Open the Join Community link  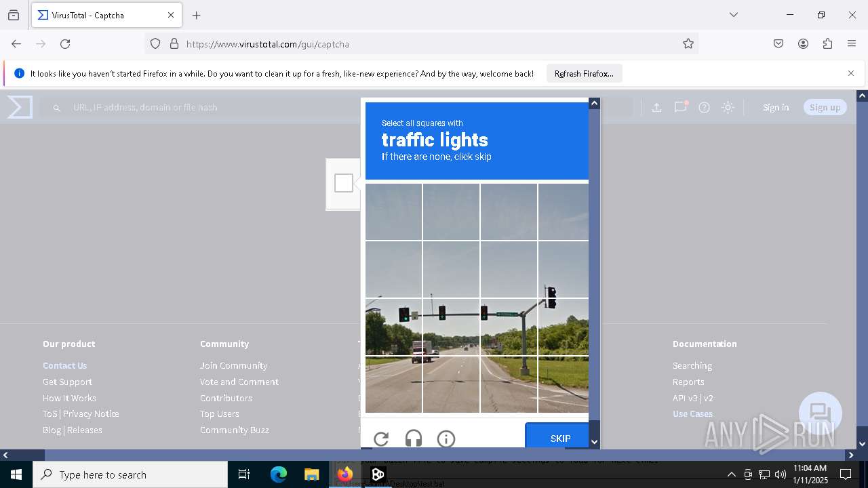coord(233,365)
